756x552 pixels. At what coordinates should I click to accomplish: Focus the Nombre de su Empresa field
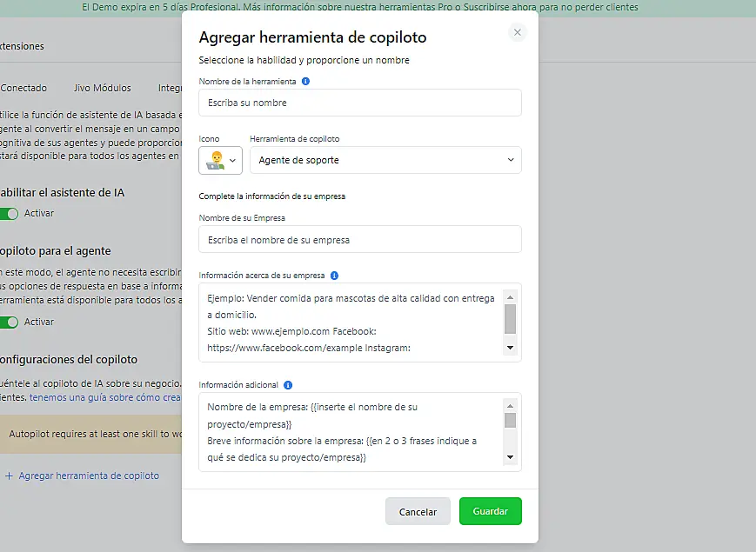click(x=360, y=239)
